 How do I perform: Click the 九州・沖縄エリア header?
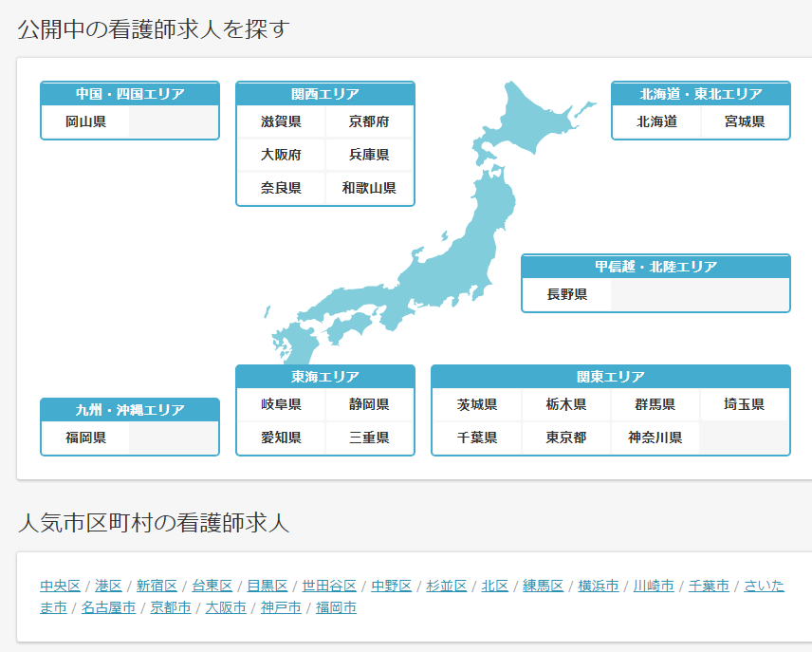(x=130, y=410)
